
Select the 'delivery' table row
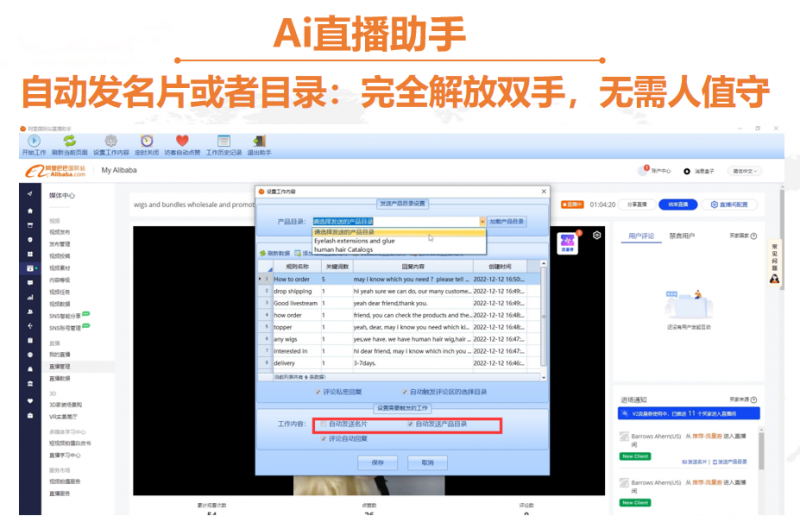pos(399,363)
